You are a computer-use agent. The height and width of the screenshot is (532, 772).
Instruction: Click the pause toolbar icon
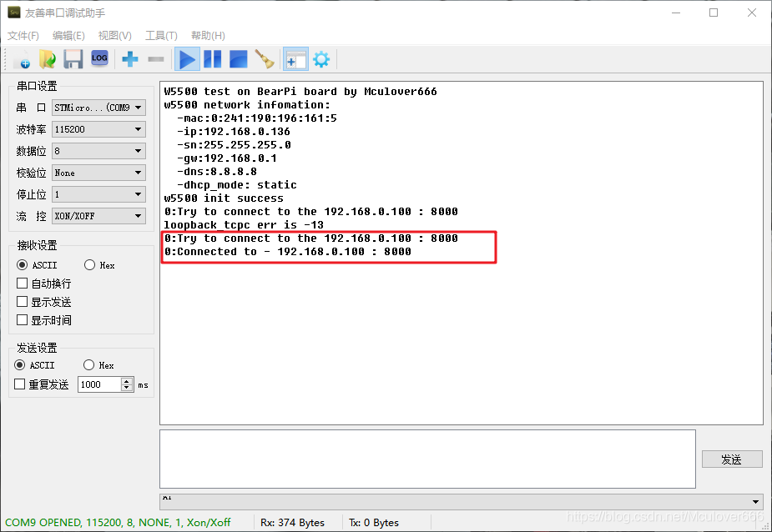[x=213, y=59]
